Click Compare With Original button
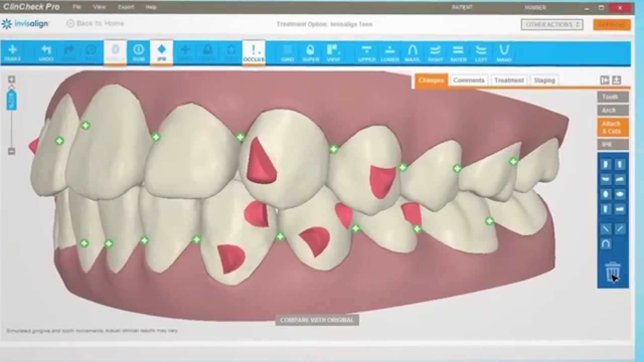This screenshot has width=644, height=362. click(x=317, y=320)
